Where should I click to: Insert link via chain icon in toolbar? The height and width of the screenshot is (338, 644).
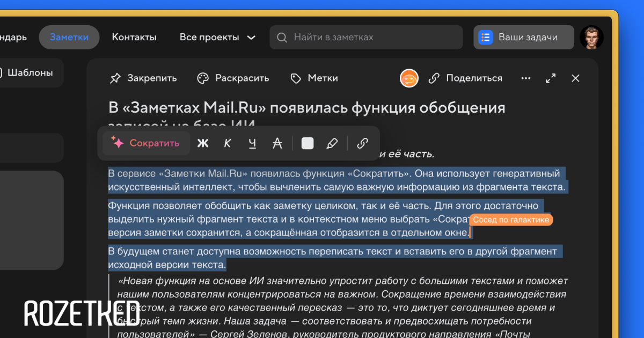point(363,143)
